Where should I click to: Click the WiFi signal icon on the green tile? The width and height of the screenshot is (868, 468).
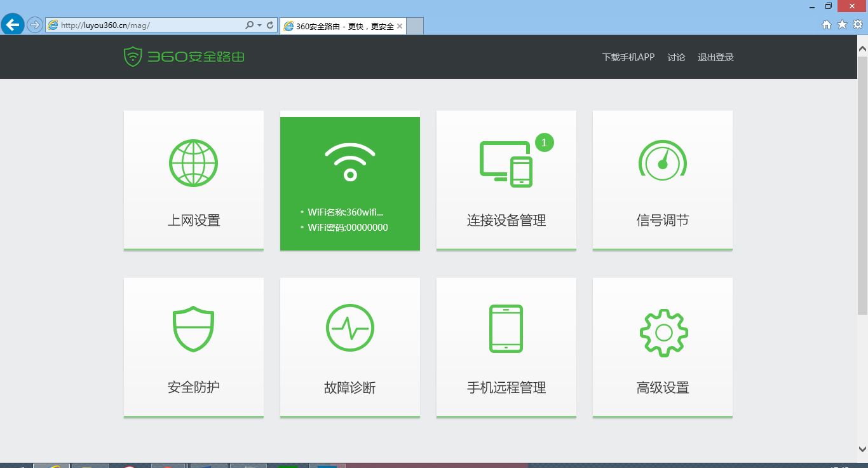pyautogui.click(x=350, y=162)
